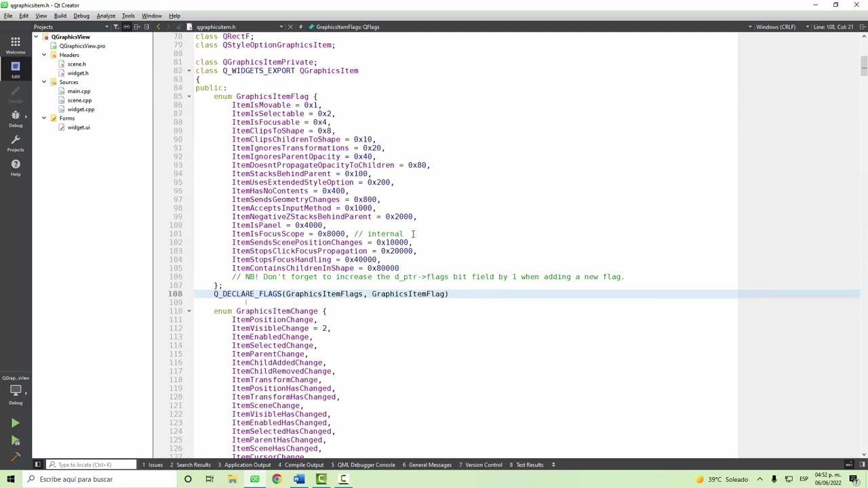Show the General Messages pane
This screenshot has width=868, height=488.
click(427, 465)
